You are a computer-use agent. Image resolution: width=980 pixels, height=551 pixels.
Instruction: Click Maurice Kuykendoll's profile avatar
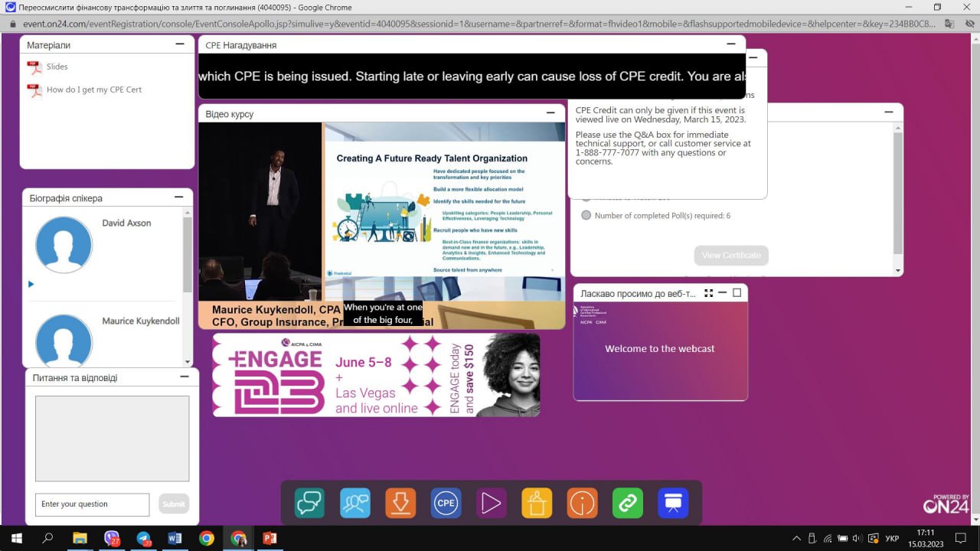(64, 339)
